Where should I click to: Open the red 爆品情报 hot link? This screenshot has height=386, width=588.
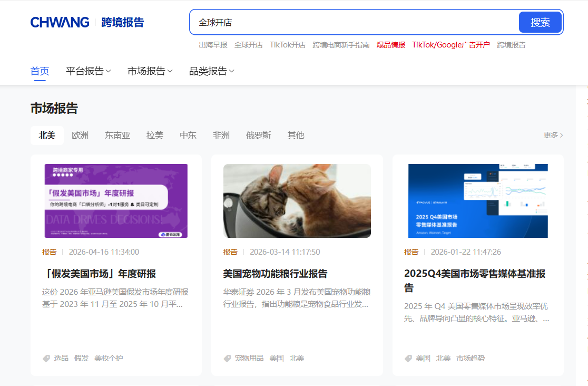click(x=390, y=45)
